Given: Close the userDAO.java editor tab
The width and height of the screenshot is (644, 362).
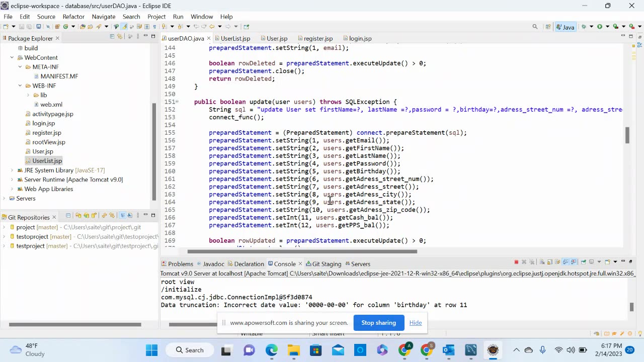Looking at the screenshot, I should (209, 38).
